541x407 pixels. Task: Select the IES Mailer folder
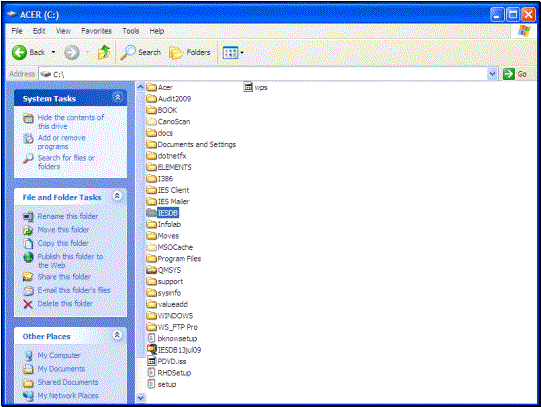point(168,201)
